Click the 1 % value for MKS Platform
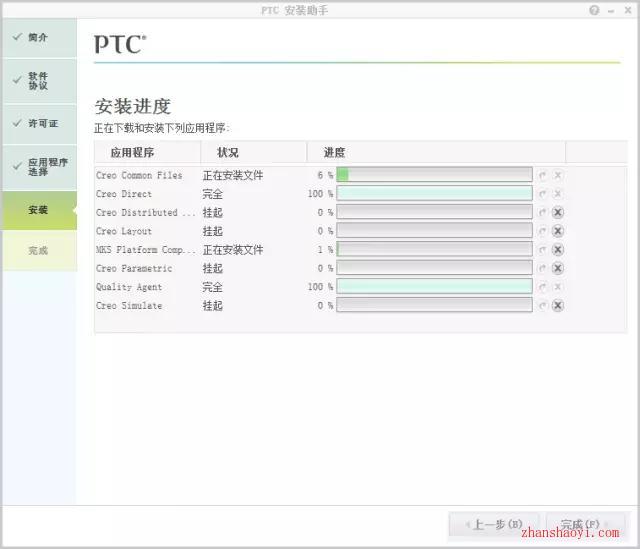The width and height of the screenshot is (640, 549). pyautogui.click(x=325, y=249)
